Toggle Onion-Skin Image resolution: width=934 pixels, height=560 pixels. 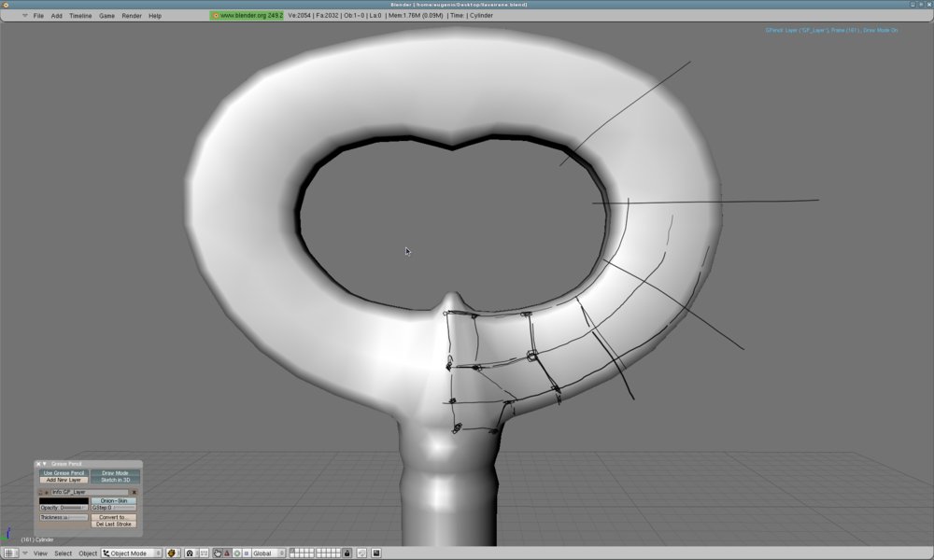114,500
